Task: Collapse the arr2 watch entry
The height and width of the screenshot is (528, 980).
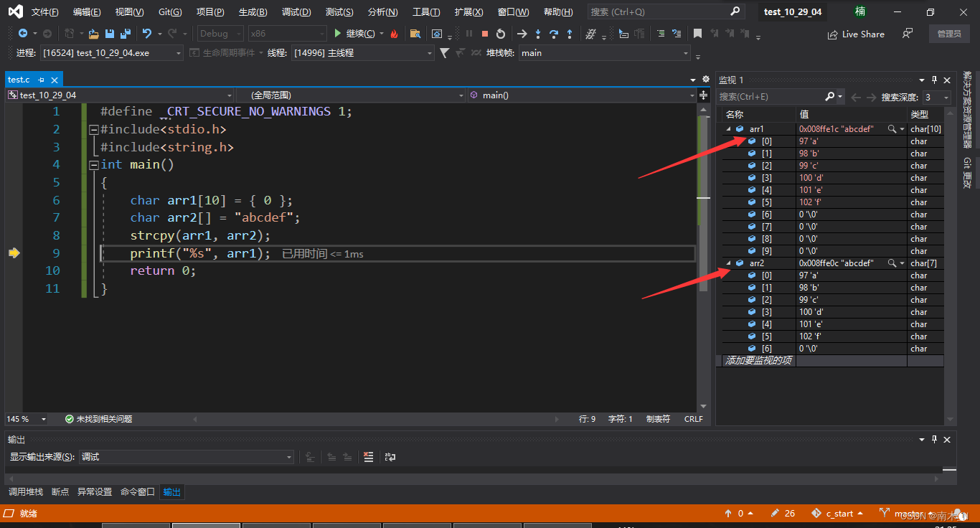Action: [x=729, y=263]
